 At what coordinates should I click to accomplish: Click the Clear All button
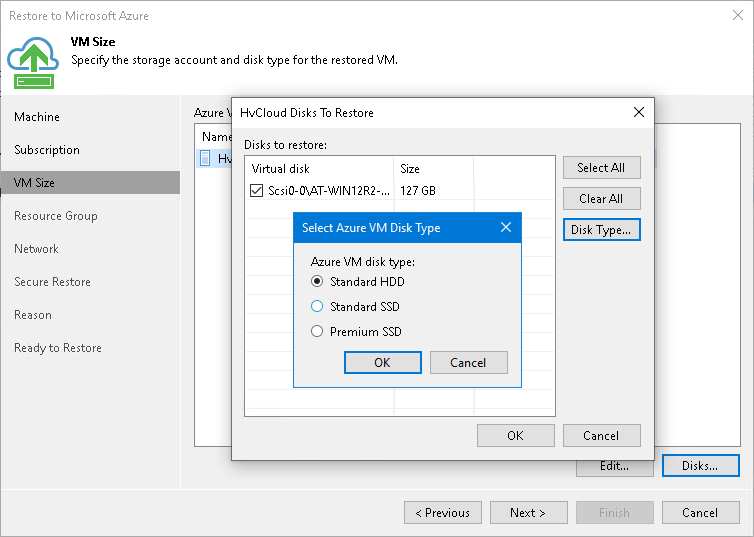click(600, 199)
